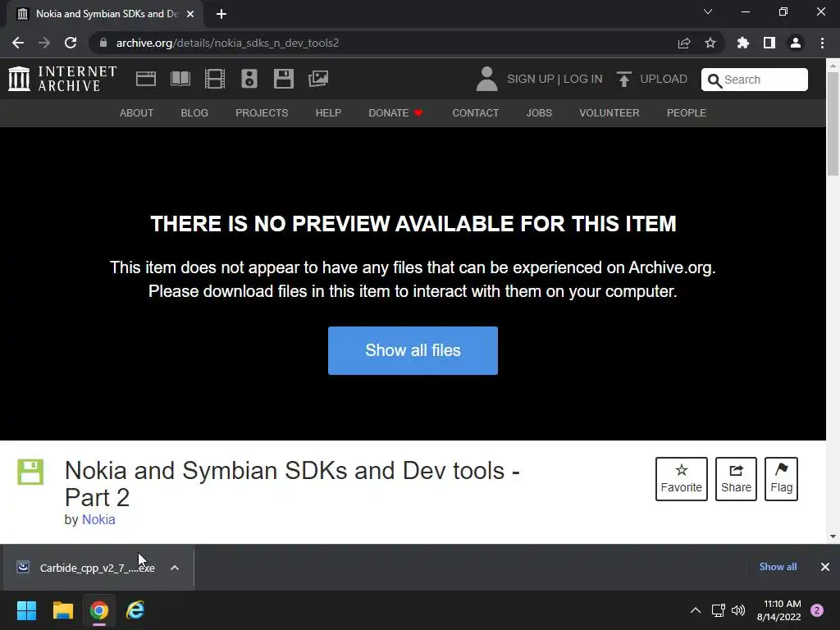Open the VOLUNTEER menu item
This screenshot has width=840, height=630.
point(609,113)
